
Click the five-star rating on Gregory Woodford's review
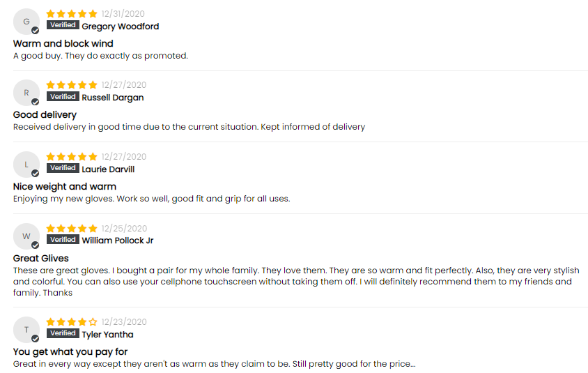[72, 14]
